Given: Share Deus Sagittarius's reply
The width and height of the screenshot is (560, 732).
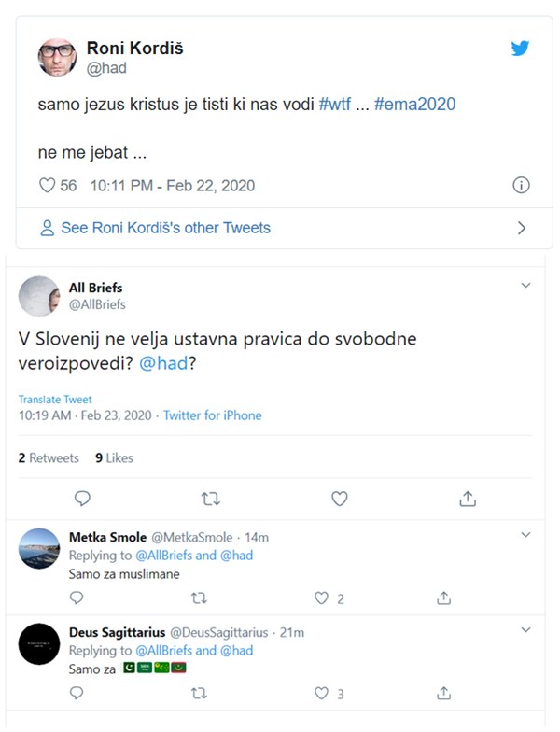Looking at the screenshot, I should [445, 693].
